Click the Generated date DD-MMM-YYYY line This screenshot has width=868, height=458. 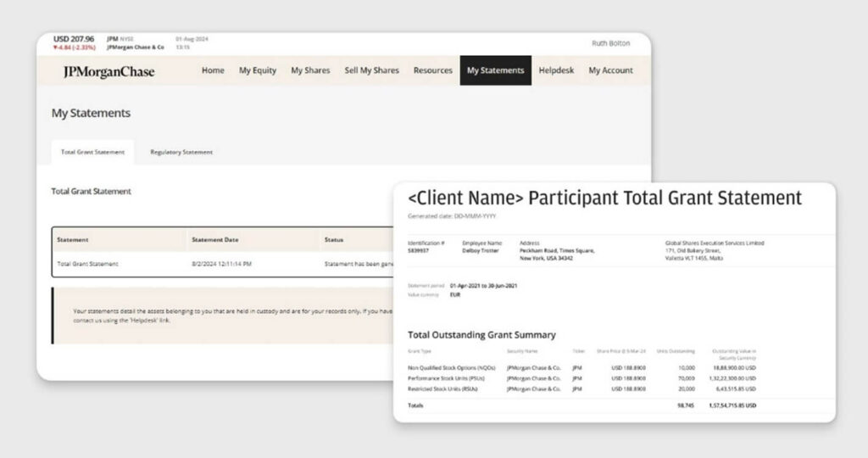pos(452,216)
